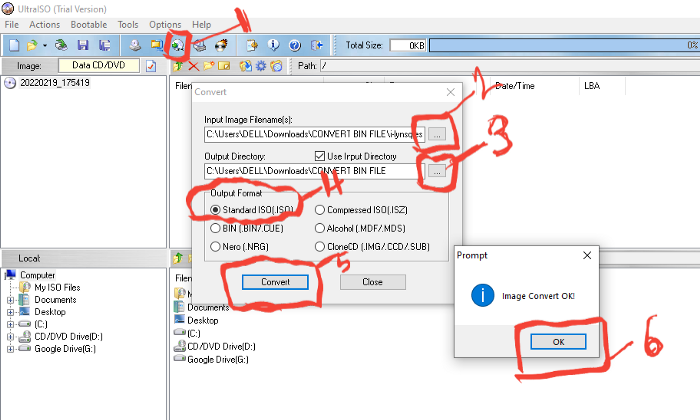Screen dimensions: 700x420
Task: Click the globe folder icon after the gear
Action: coord(276,66)
